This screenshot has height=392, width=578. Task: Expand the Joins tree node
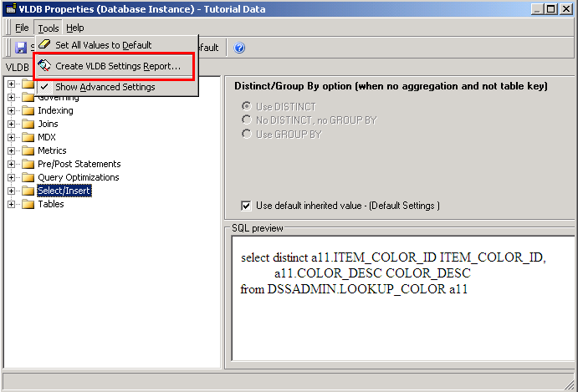tap(12, 124)
